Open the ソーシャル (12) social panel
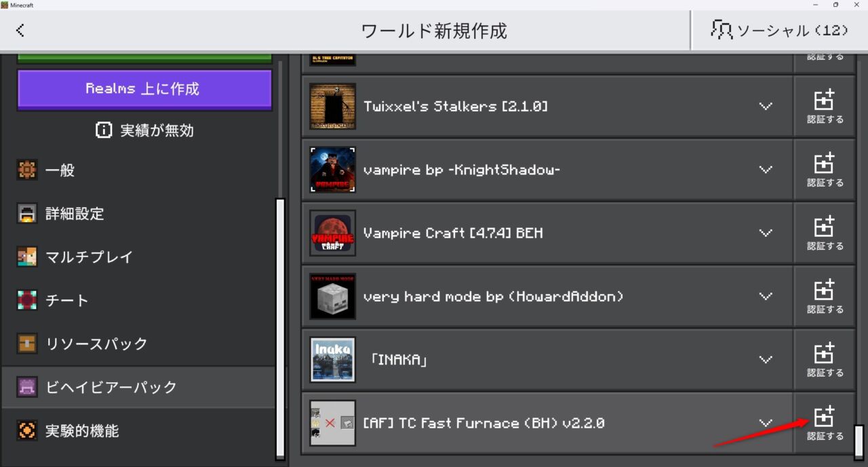 [x=779, y=31]
